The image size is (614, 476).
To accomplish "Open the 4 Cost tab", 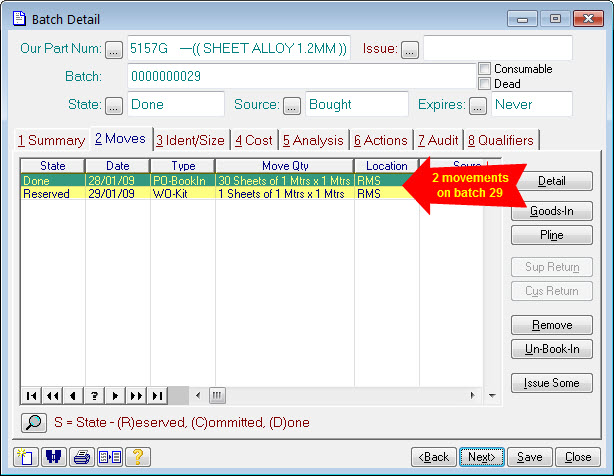I will tap(254, 140).
